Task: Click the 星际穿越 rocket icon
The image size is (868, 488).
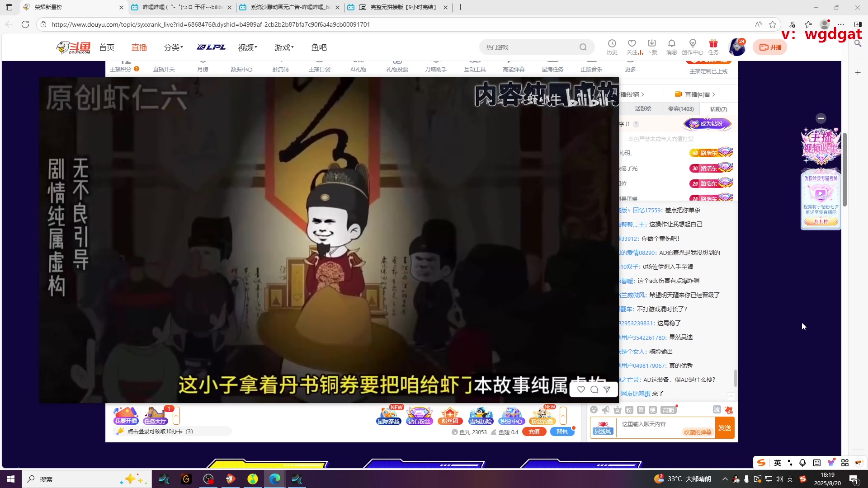Action: click(388, 415)
